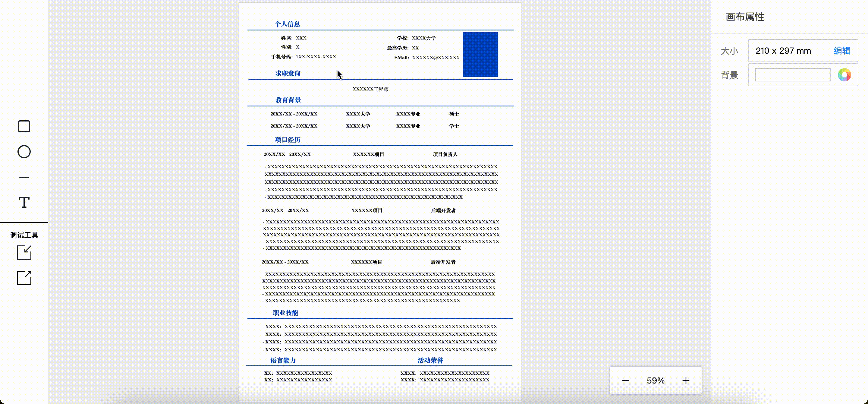Click the 编辑 link for canvas size
The height and width of the screenshot is (404, 868).
[842, 51]
